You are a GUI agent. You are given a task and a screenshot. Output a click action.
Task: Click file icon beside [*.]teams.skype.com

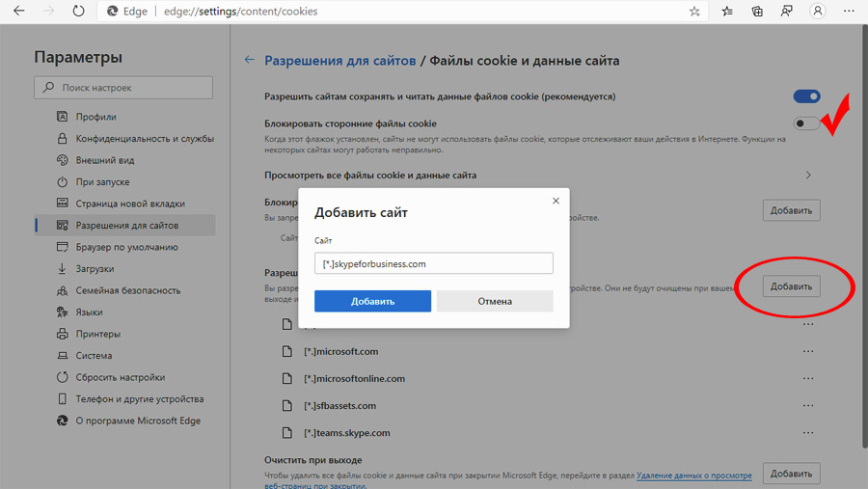click(x=286, y=432)
